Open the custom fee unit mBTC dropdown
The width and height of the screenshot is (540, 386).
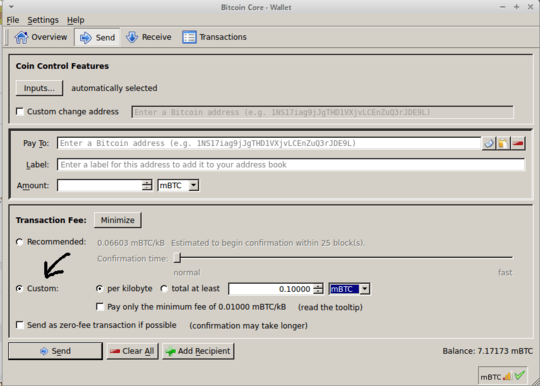[x=349, y=289]
